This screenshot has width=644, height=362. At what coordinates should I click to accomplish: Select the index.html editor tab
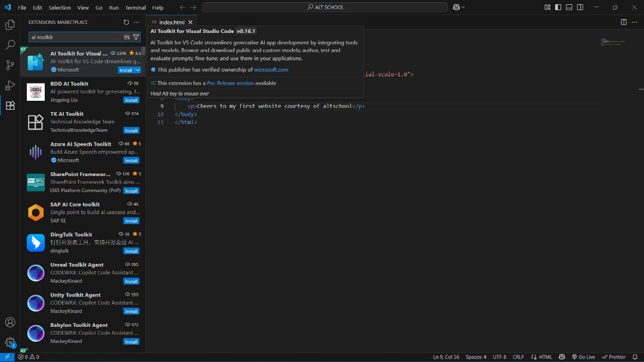pos(172,22)
